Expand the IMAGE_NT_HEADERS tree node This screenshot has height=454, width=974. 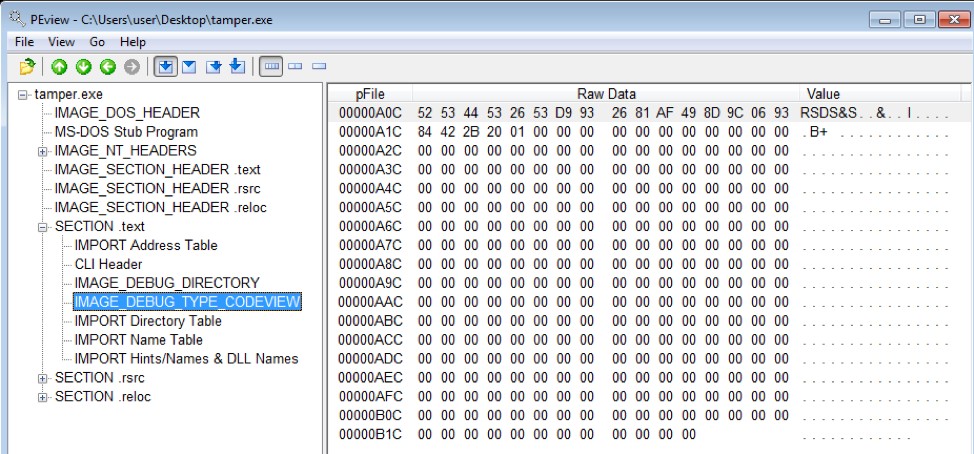[43, 151]
